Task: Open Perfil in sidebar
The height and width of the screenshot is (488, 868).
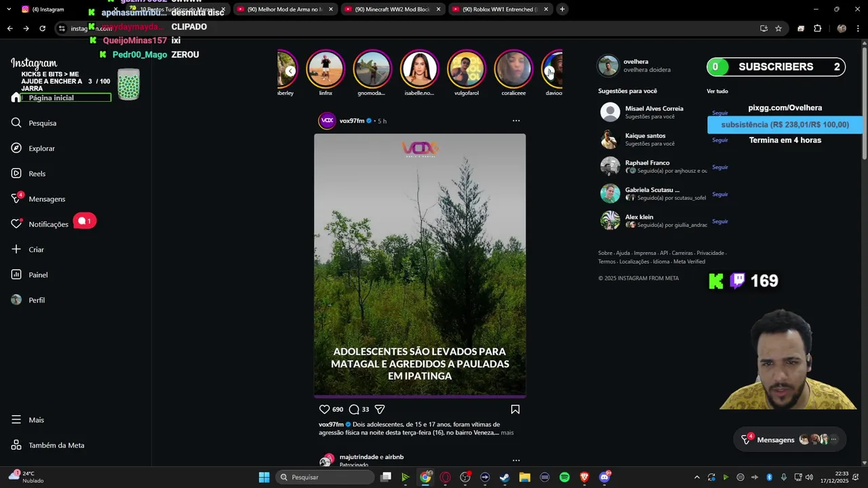Action: coord(28,300)
